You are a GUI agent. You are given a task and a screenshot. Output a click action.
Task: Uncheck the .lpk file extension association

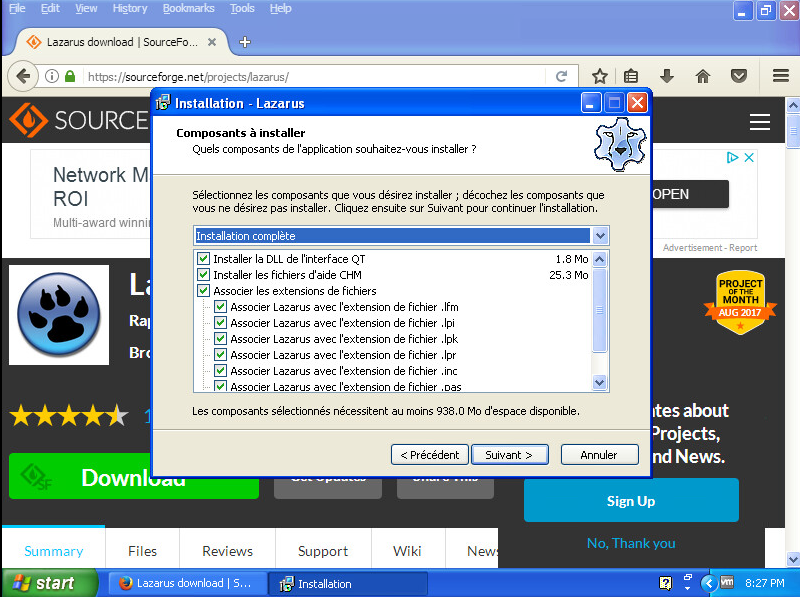point(220,339)
